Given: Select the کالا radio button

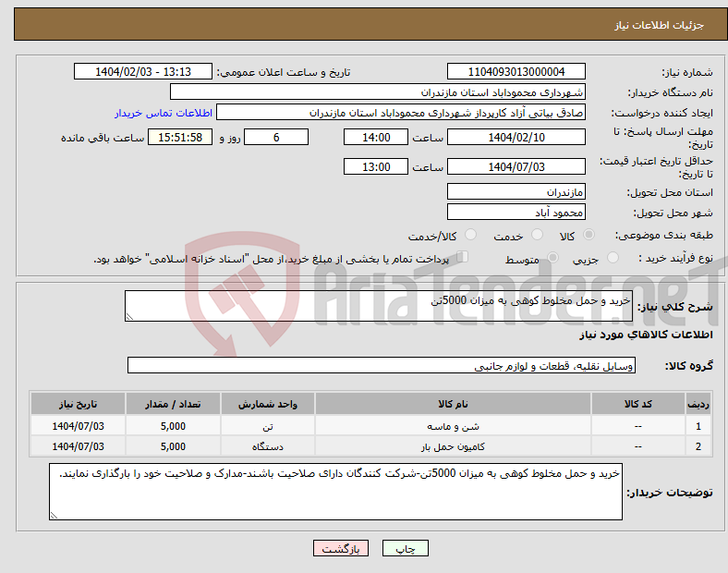Looking at the screenshot, I should coord(588,235).
